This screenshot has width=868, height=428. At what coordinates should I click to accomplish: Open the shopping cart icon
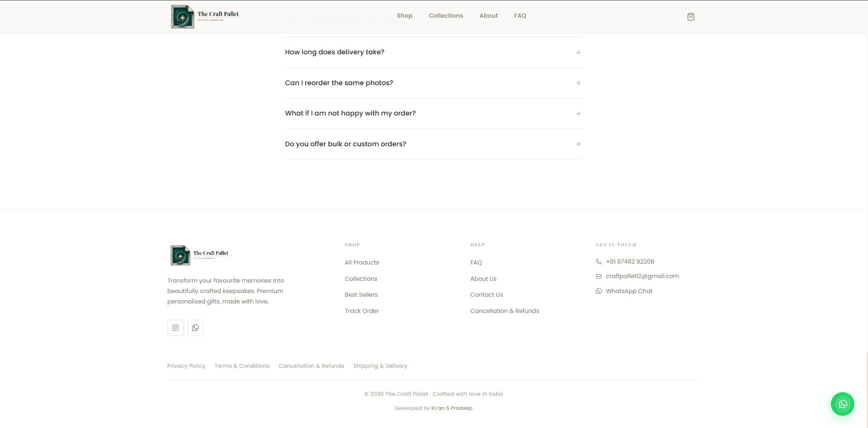click(x=691, y=17)
